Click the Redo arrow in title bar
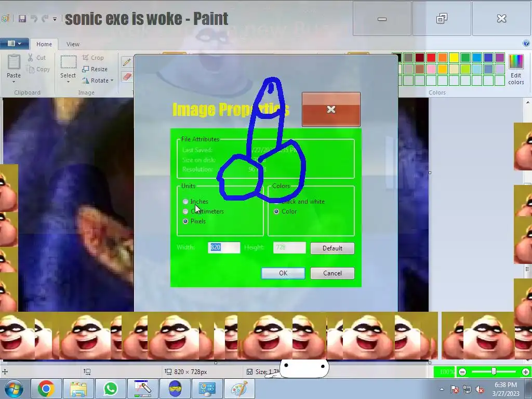The height and width of the screenshot is (399, 532). [45, 19]
